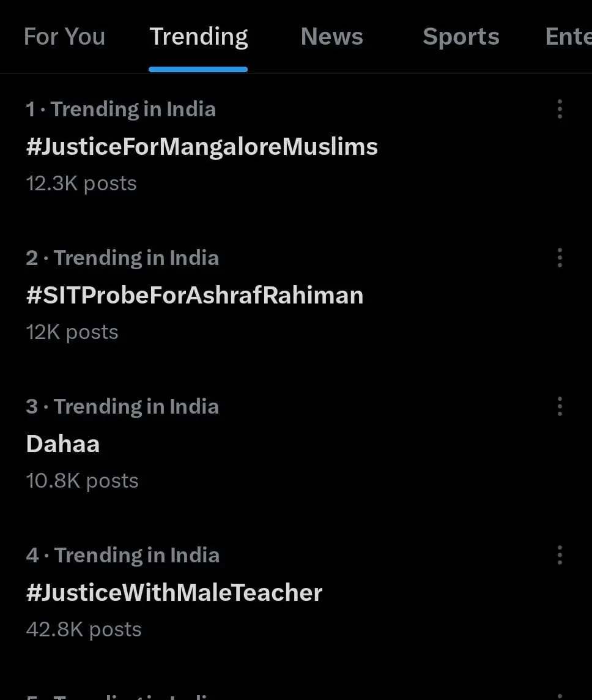592x700 pixels.
Task: Switch to the For You tab
Action: (64, 37)
